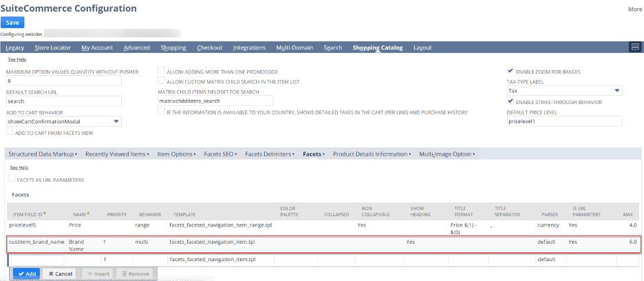
Task: Select the Facets subtab
Action: (314, 154)
